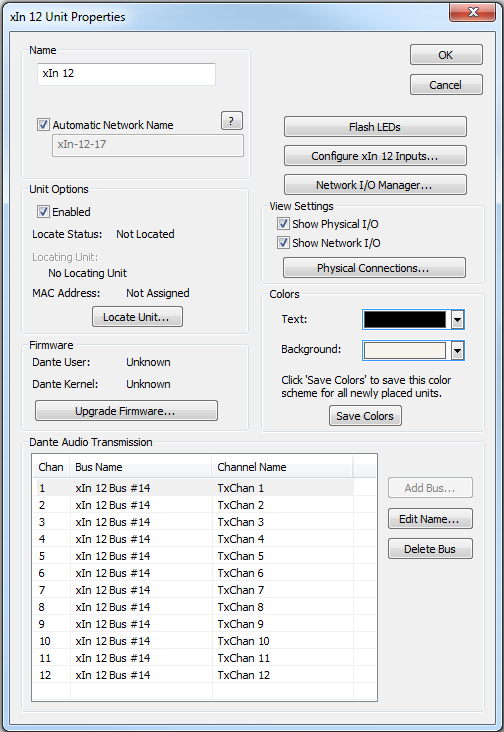Image resolution: width=504 pixels, height=732 pixels.
Task: Click the Channel Name column header
Action: [283, 467]
